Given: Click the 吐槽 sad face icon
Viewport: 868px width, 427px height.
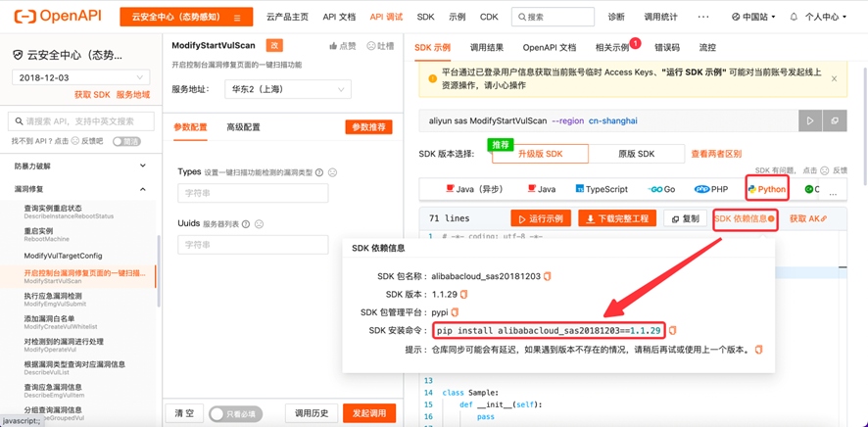Looking at the screenshot, I should [x=371, y=46].
